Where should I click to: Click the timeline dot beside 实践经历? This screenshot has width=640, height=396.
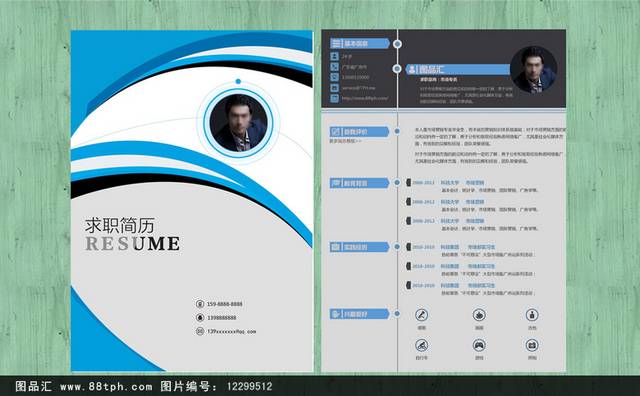click(397, 247)
